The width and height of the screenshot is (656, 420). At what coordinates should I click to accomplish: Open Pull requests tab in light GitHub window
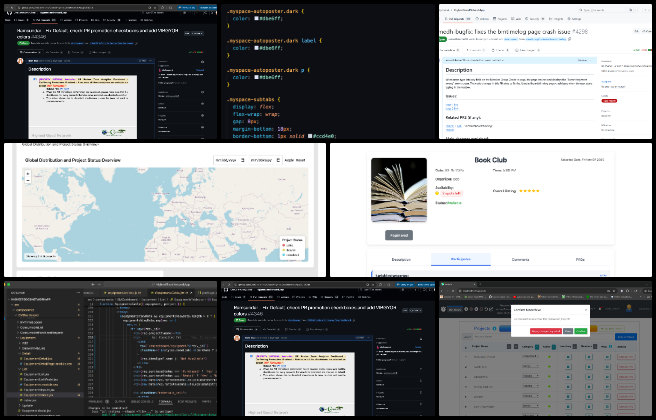click(x=459, y=19)
